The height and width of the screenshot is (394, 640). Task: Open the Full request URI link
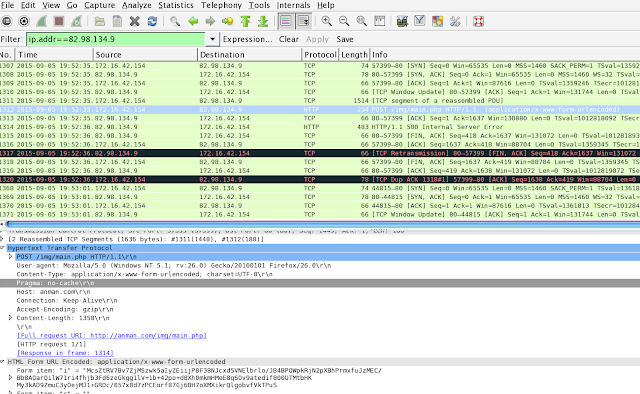coord(112,335)
